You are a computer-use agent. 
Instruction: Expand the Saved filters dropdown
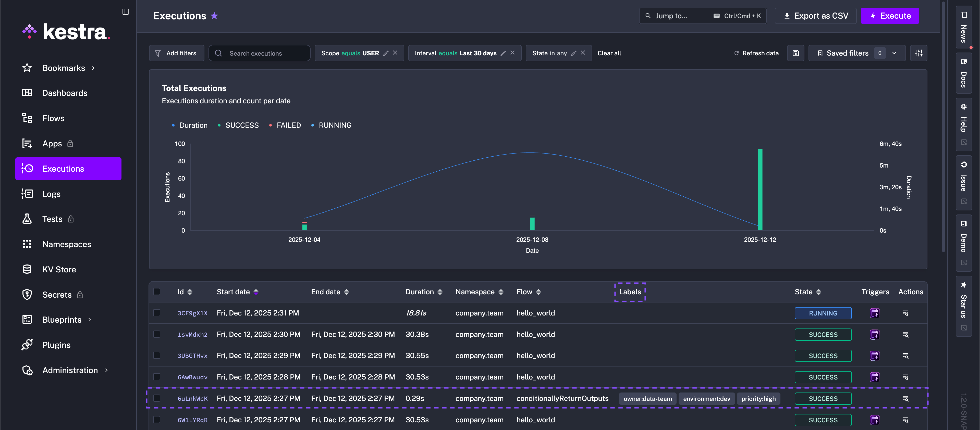coord(894,53)
